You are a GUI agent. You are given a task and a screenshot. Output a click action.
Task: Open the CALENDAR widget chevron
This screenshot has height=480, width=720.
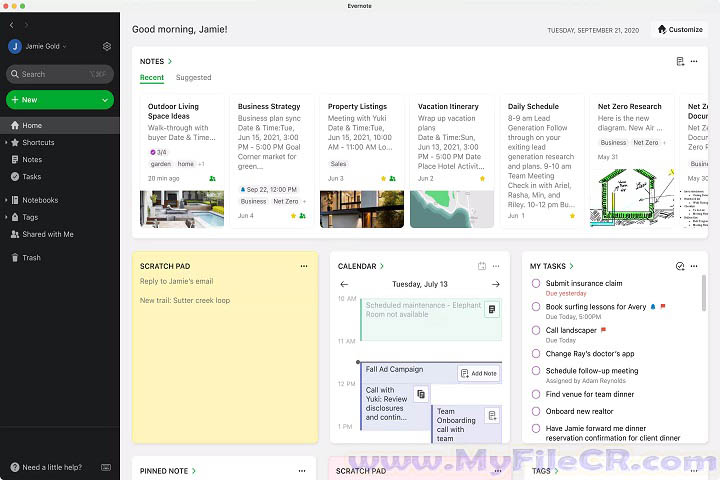(x=382, y=266)
